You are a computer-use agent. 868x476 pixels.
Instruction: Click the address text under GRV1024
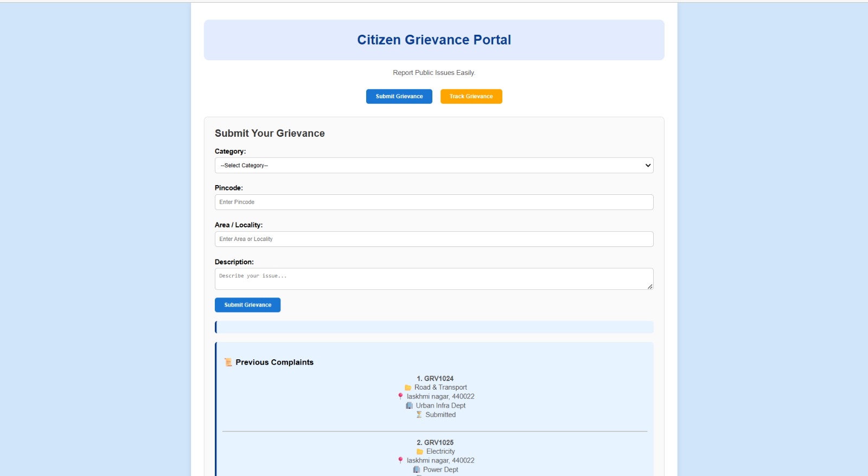(441, 397)
